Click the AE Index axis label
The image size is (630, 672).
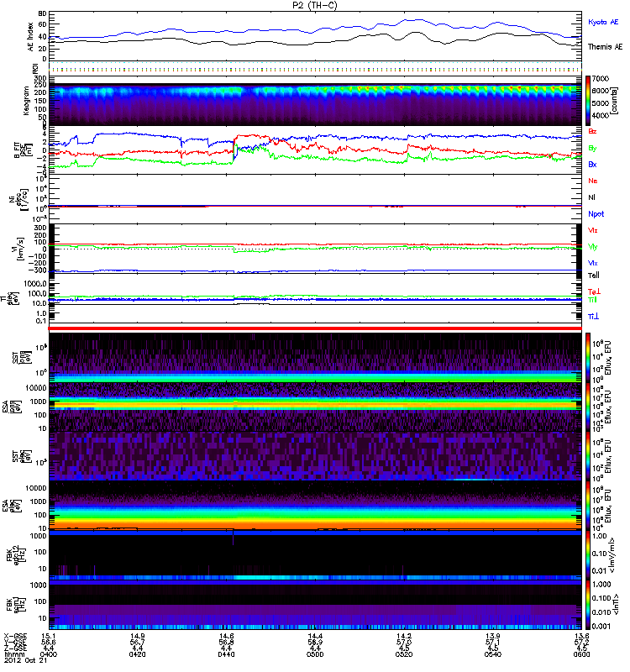click(30, 37)
